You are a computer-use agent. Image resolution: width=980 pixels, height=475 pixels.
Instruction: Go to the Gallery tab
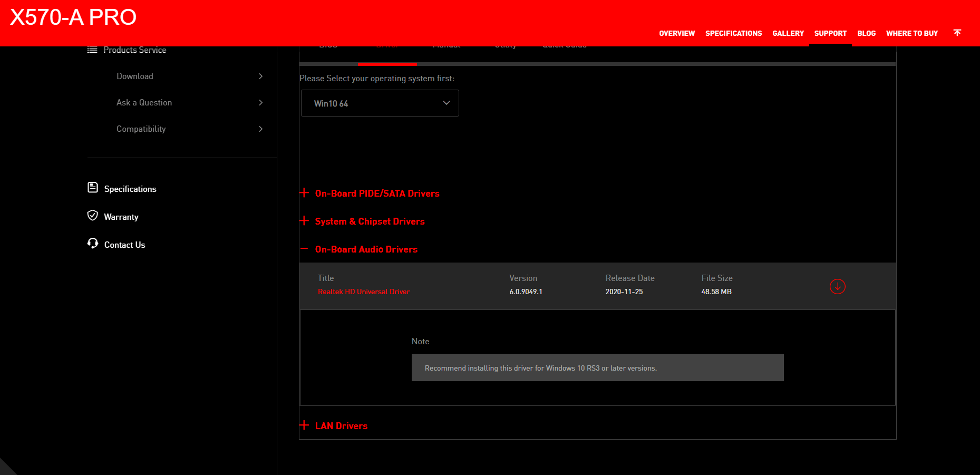tap(788, 33)
